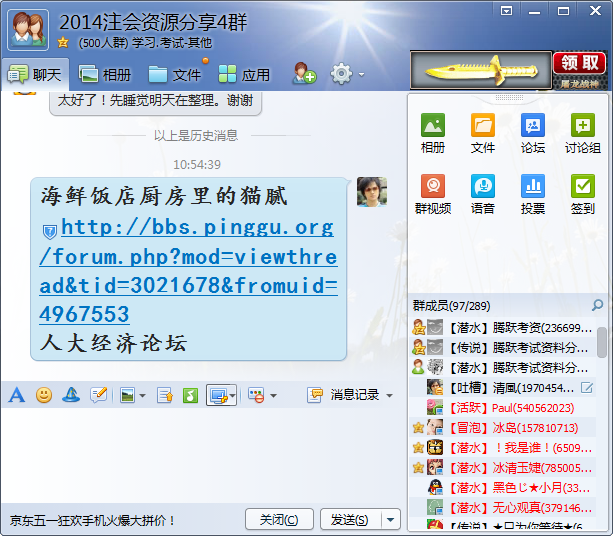Select member 冰岛(157810713)
Screen dimensions: 613x536
tap(502, 428)
